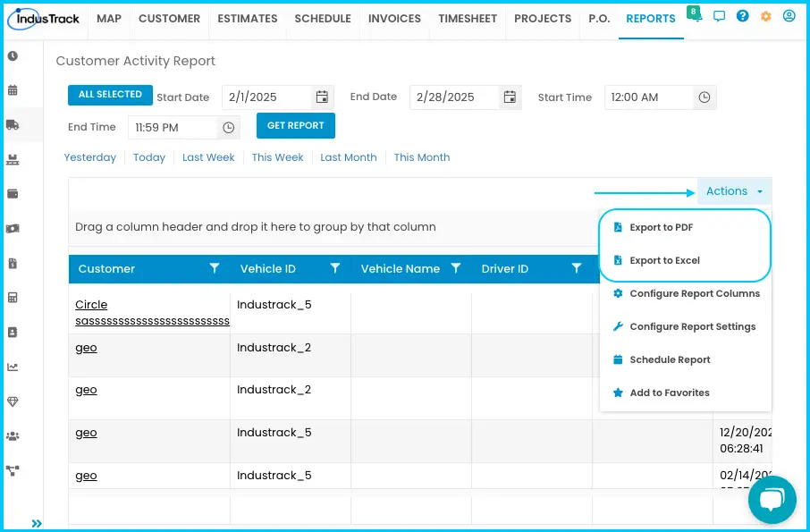
Task: Select the Yesterday date shortcut
Action: 90,157
